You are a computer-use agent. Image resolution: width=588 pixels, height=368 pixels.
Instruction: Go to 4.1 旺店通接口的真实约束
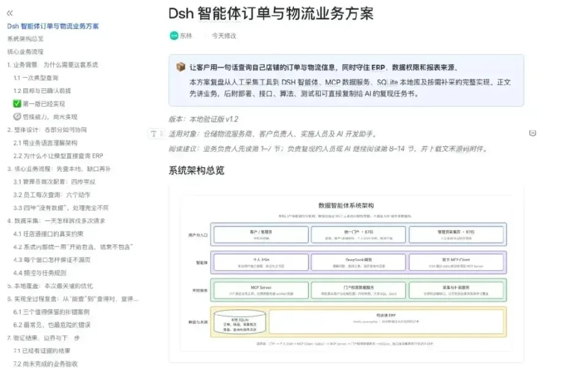(48, 234)
